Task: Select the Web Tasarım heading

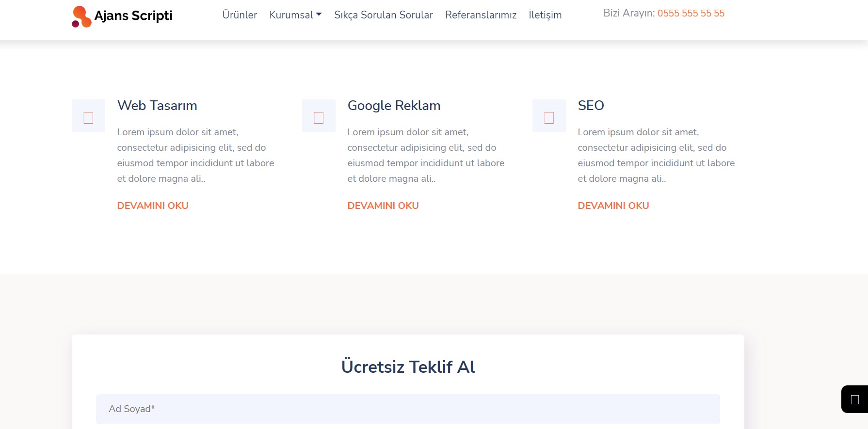Action: [x=157, y=106]
